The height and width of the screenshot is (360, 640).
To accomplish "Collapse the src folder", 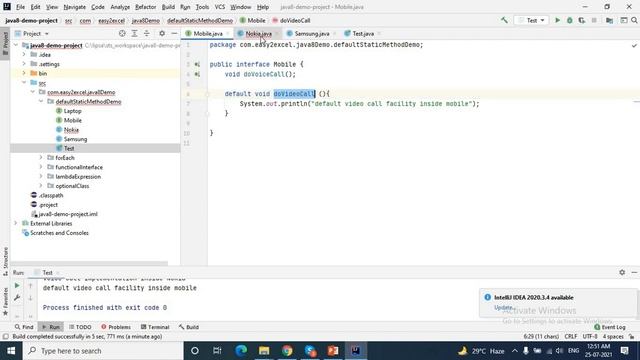I will pos(24,82).
